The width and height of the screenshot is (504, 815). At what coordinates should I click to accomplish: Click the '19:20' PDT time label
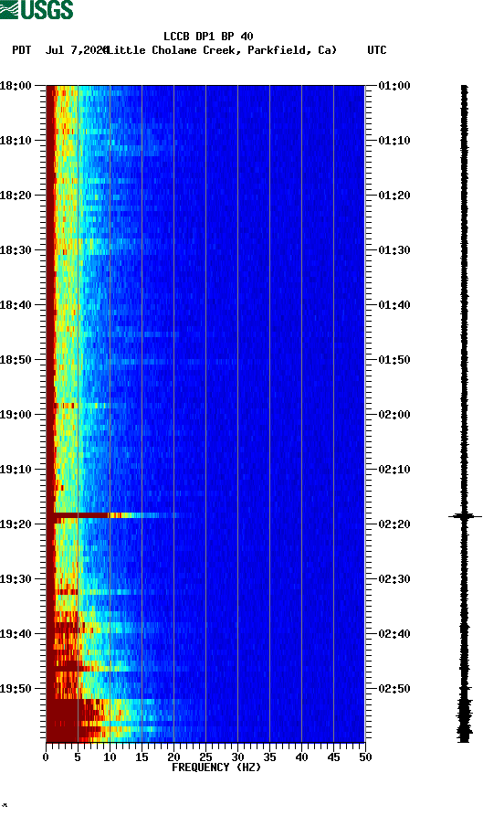pos(16,524)
